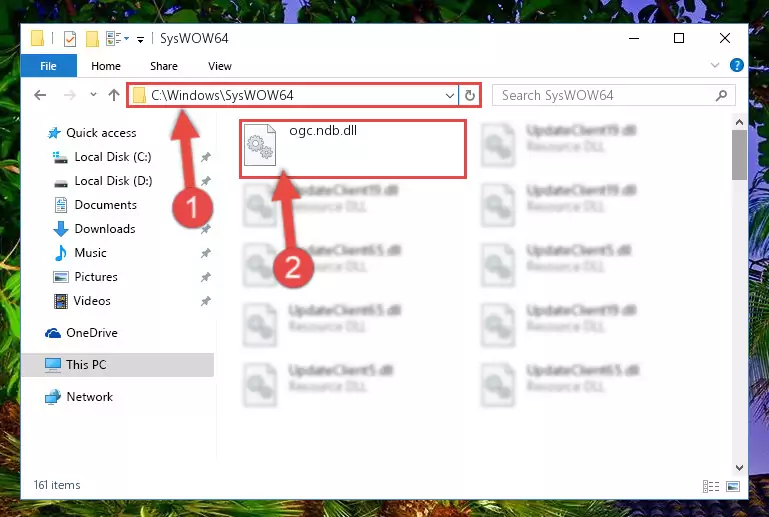Viewport: 769px width, 517px height.
Task: Click the pin icon next to Local Disk (C:)
Action: click(205, 157)
